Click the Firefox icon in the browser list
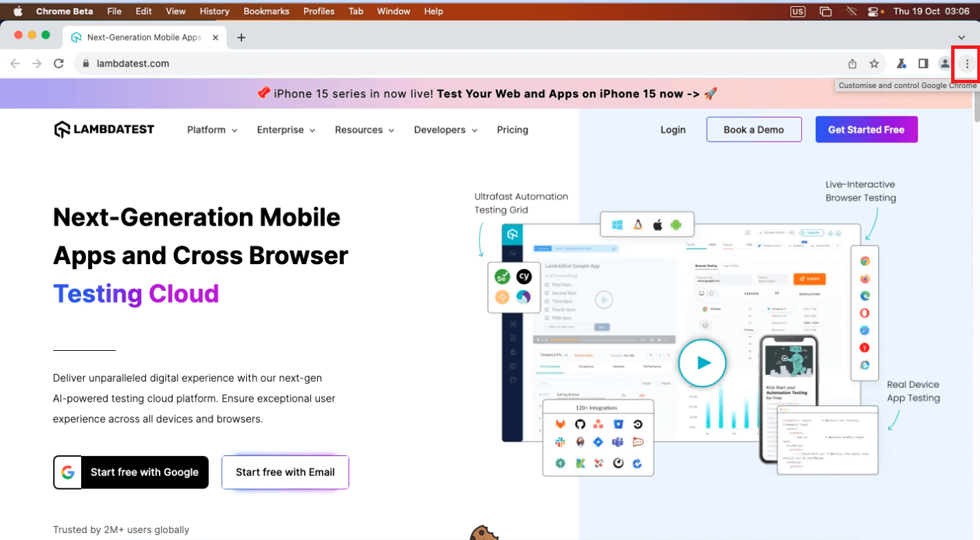980x540 pixels. pos(864,279)
